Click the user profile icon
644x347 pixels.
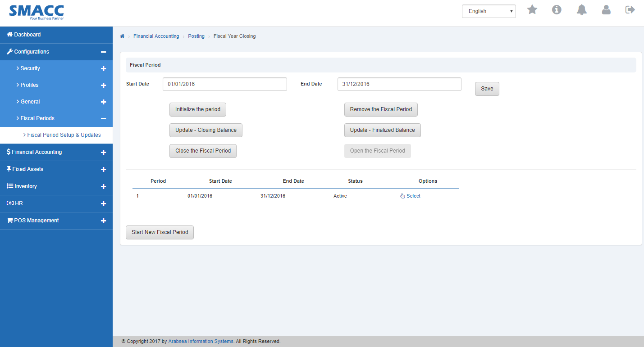606,9
